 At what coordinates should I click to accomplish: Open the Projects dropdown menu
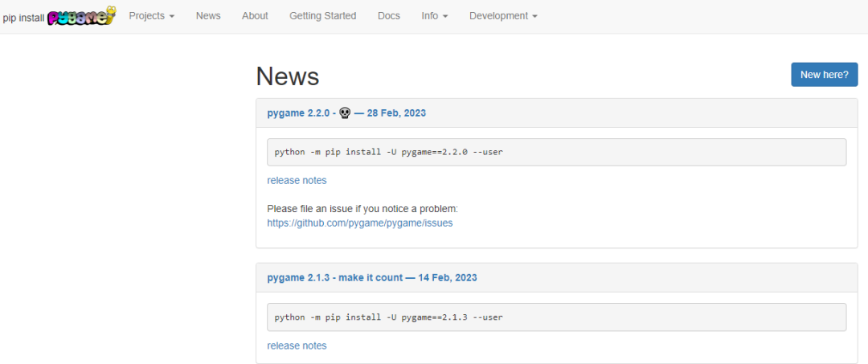click(x=152, y=16)
